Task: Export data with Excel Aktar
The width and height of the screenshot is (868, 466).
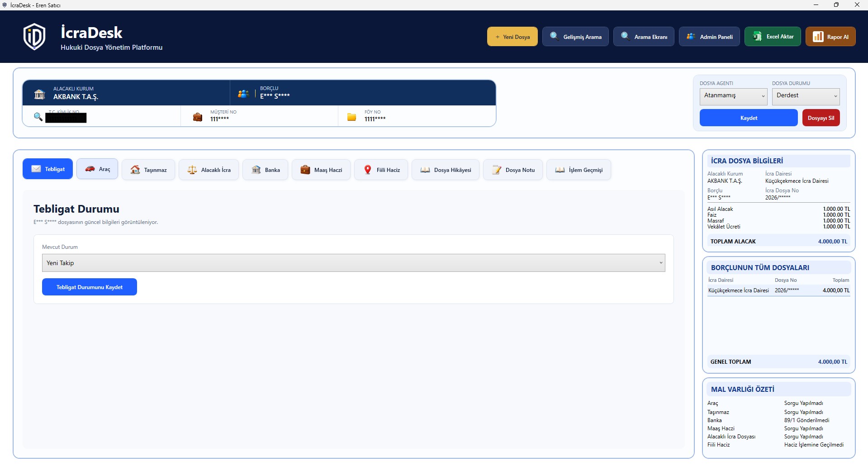Action: (773, 37)
